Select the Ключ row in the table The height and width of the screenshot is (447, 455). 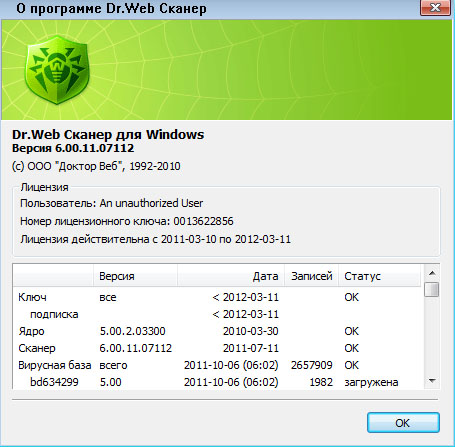point(218,297)
